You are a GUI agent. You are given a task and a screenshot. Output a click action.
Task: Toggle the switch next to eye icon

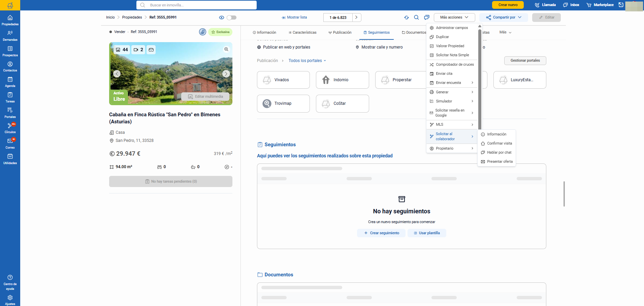[232, 18]
